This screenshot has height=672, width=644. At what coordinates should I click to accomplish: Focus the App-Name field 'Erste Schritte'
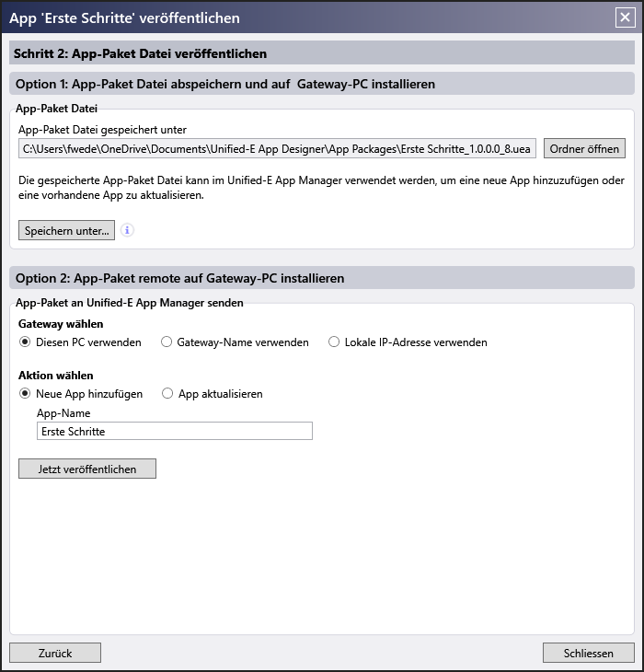pyautogui.click(x=174, y=431)
